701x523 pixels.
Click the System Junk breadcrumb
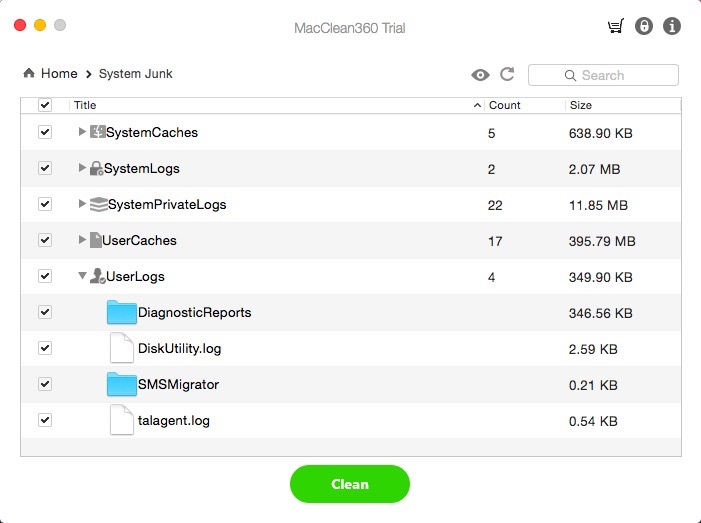(x=135, y=74)
